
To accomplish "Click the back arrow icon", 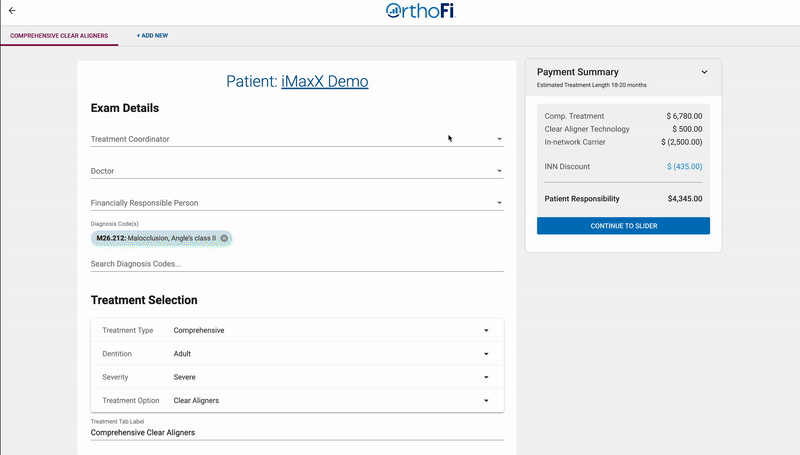I will pos(12,10).
